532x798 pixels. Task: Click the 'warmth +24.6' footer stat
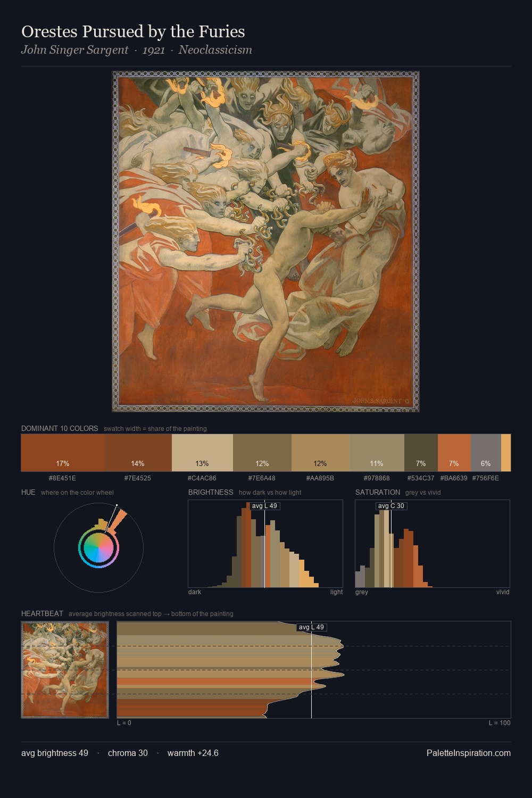coord(193,753)
